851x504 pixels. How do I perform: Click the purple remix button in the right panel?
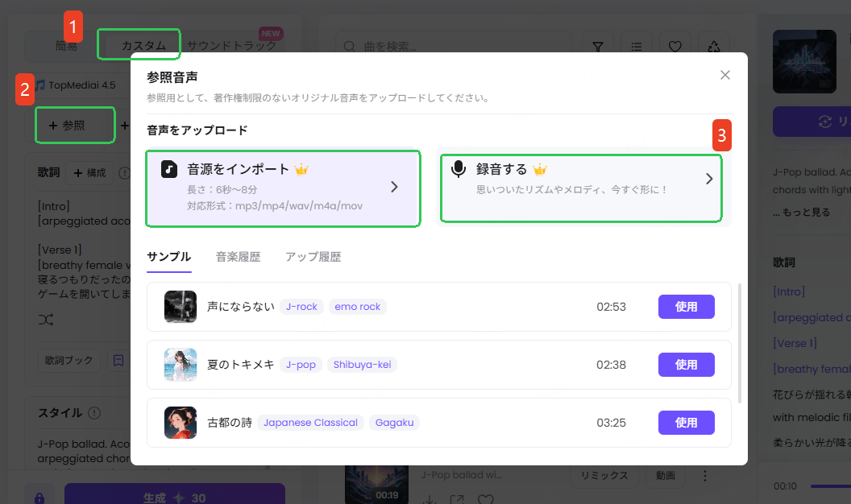coord(812,122)
